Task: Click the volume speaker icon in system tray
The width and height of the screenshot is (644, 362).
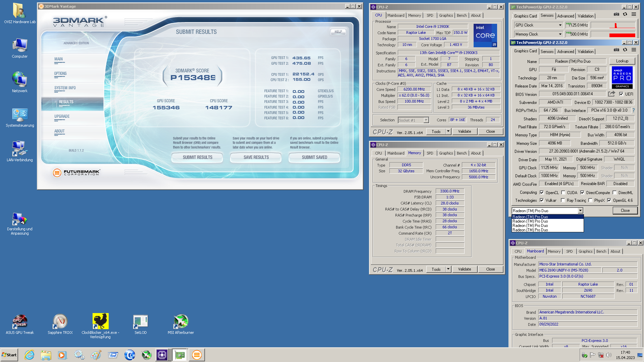Action: [x=609, y=355]
